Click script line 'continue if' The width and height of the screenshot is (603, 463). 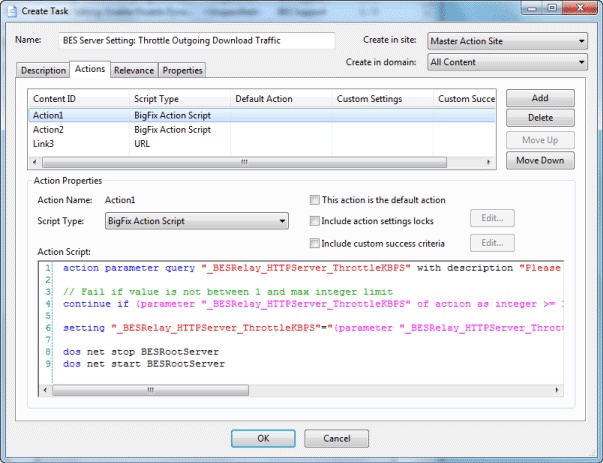pyautogui.click(x=313, y=304)
